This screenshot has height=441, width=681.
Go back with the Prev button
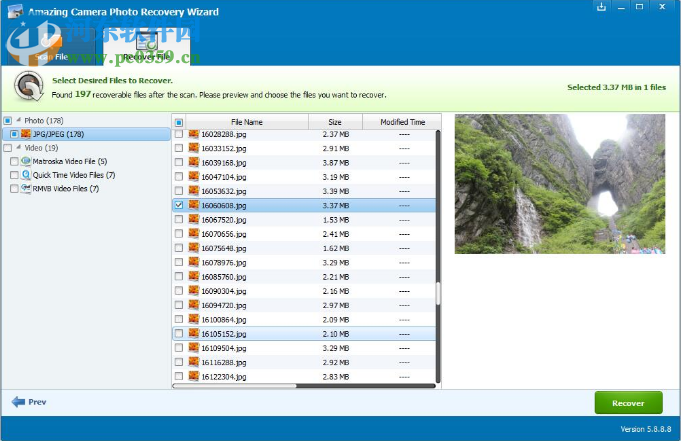[x=29, y=402]
